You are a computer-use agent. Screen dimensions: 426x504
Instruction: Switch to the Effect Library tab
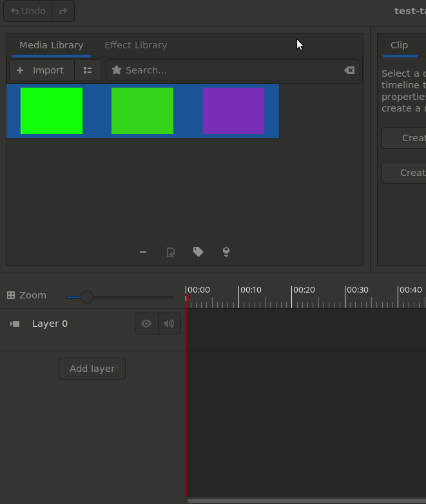pos(135,45)
